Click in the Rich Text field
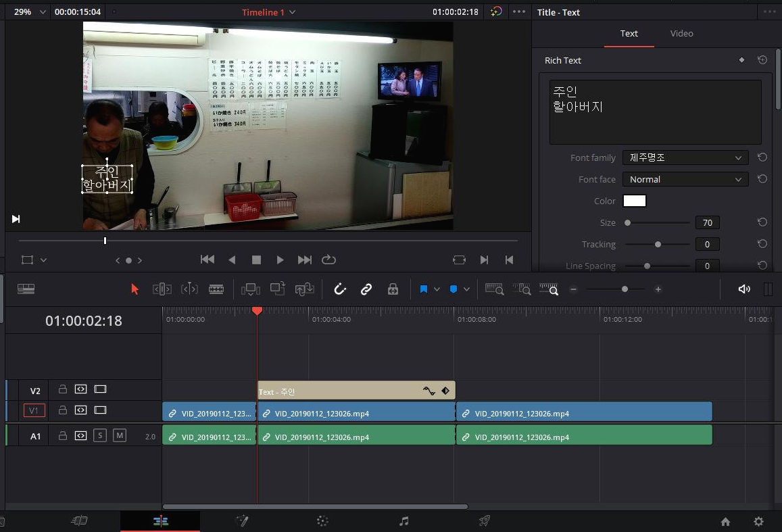Viewport: 782px width, 532px height. (x=656, y=112)
